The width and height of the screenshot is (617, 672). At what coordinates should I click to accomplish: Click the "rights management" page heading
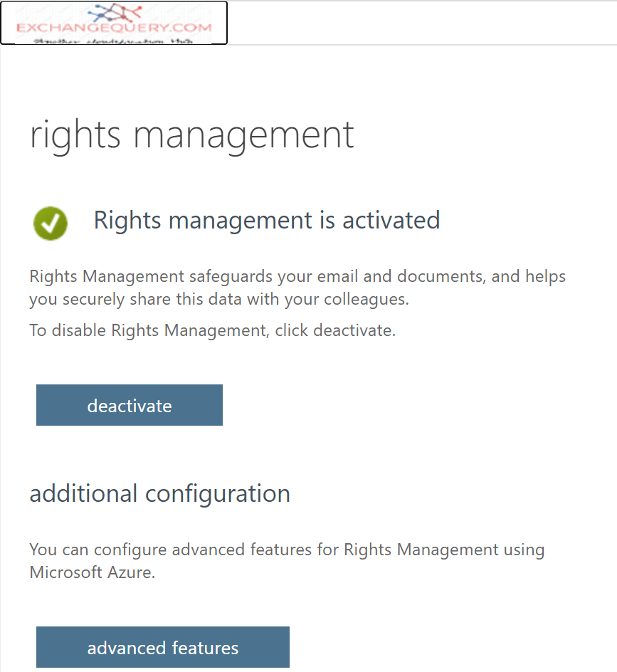point(191,134)
